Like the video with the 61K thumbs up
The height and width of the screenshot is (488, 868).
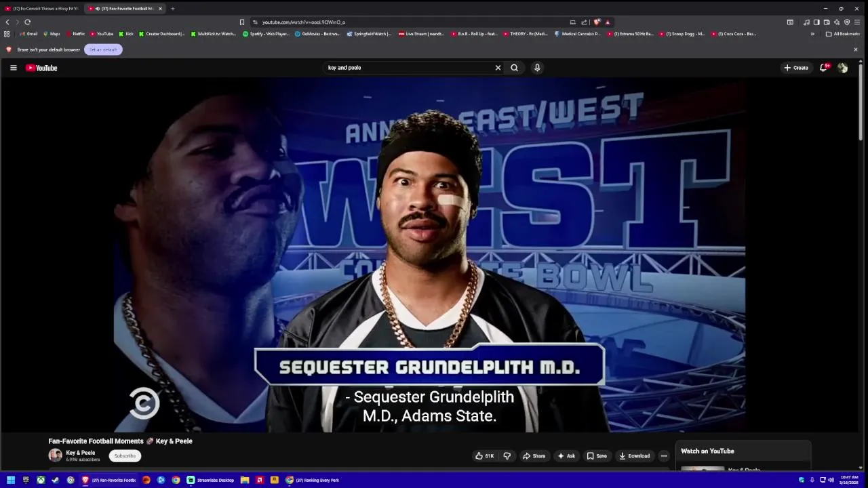[x=485, y=456]
